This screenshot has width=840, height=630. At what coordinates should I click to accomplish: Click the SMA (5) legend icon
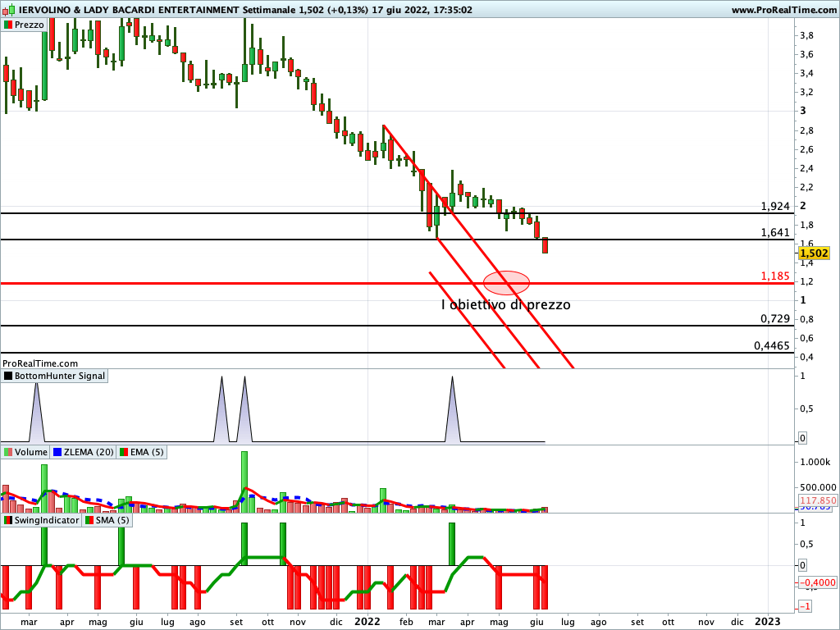pyautogui.click(x=90, y=520)
